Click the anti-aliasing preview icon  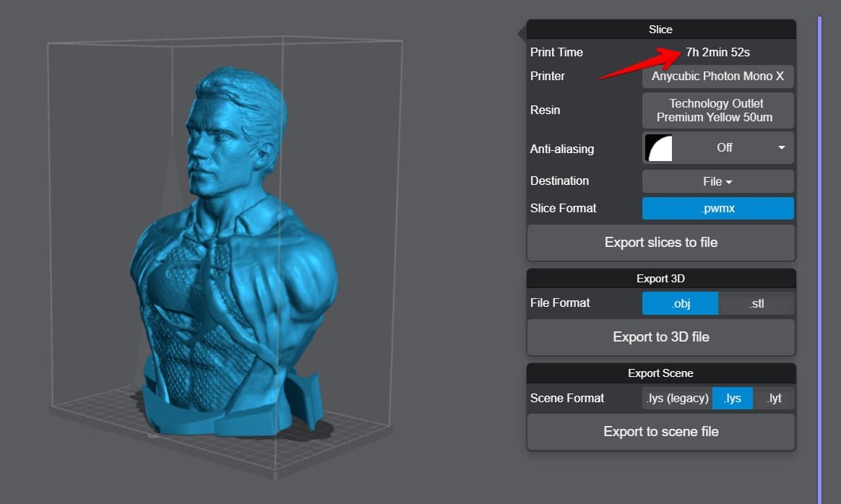pos(658,148)
